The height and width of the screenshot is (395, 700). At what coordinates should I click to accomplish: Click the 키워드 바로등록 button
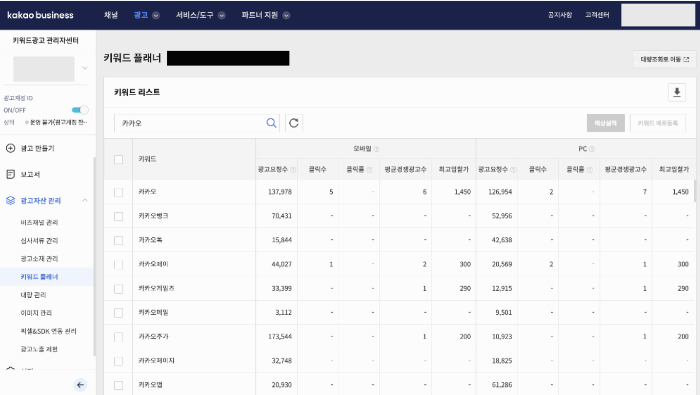click(658, 123)
